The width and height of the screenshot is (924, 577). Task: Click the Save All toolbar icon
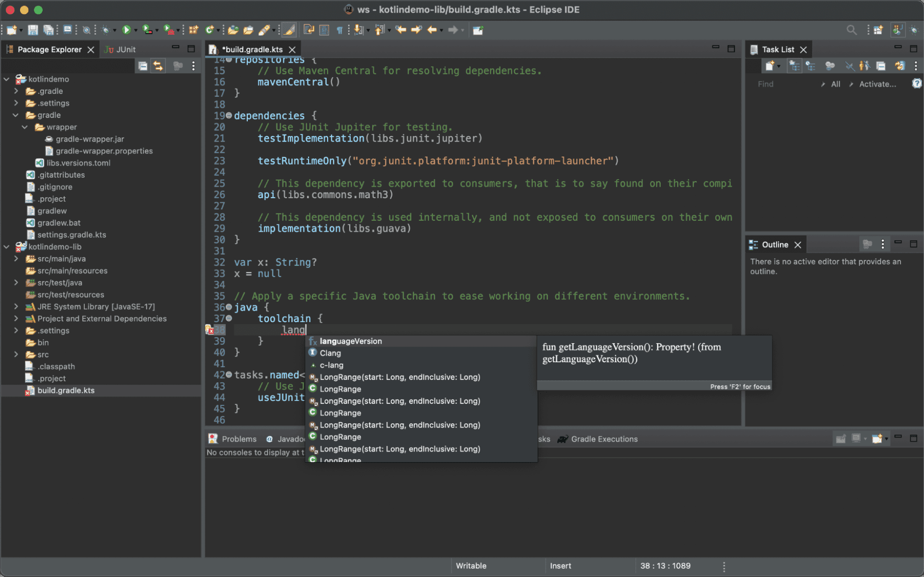[49, 30]
